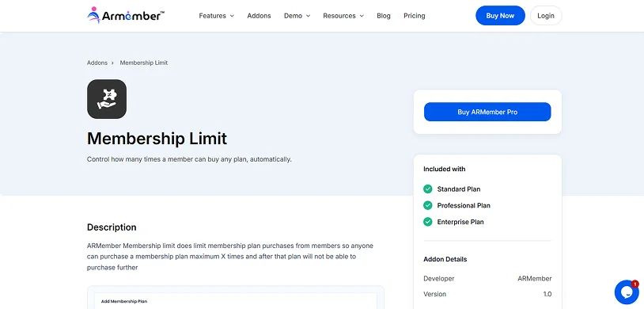Click the Description section heading
Viewport: 644px width, 309px height.
tap(112, 227)
